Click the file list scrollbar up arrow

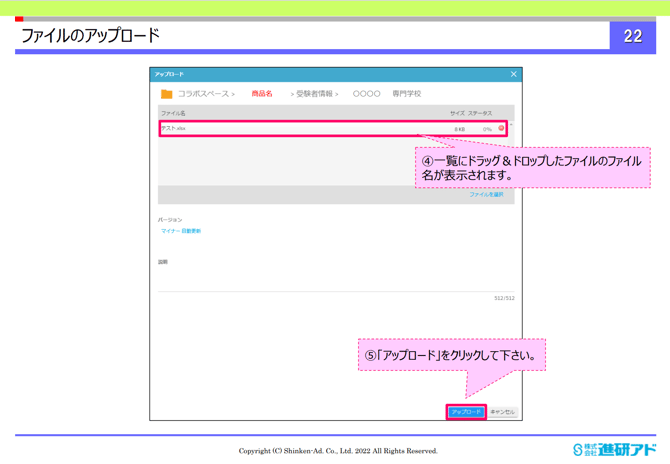511,125
